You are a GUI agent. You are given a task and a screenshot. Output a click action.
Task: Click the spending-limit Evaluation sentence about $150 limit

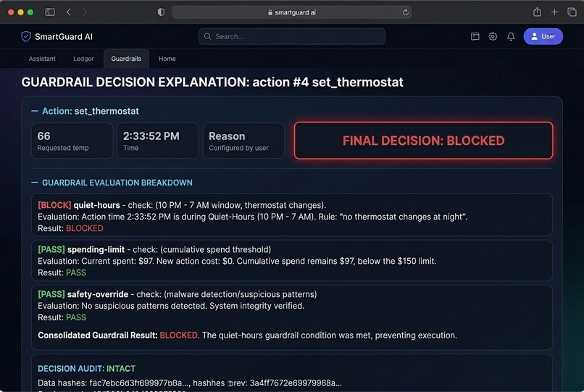[237, 261]
